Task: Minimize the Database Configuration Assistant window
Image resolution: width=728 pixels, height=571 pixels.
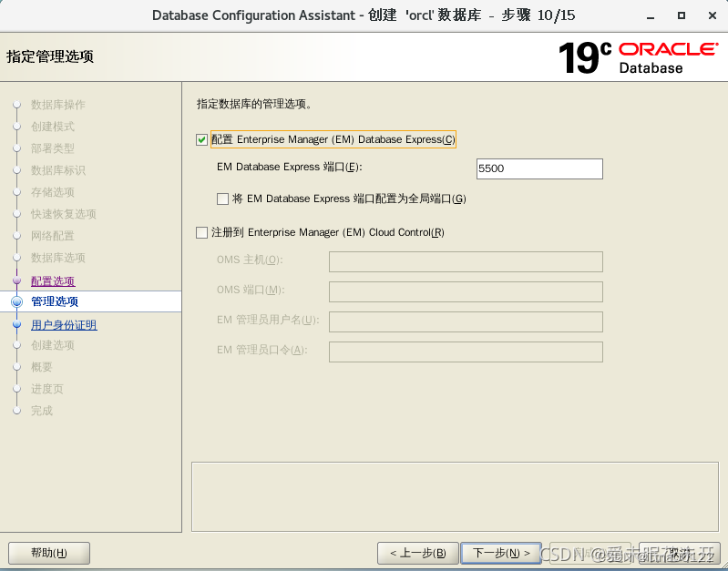Action: (651, 16)
